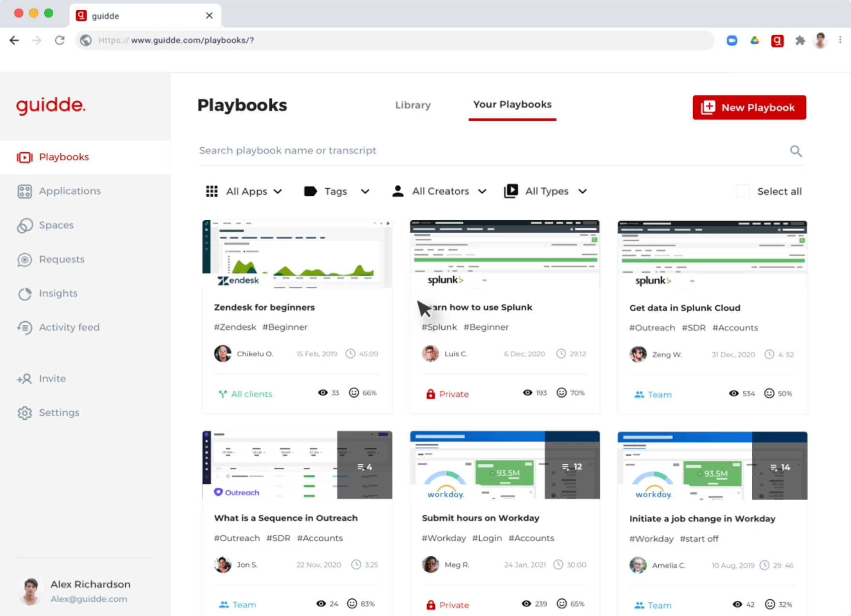Click guidde extension icon in browser toolbar
This screenshot has width=851, height=616.
pyautogui.click(x=777, y=40)
